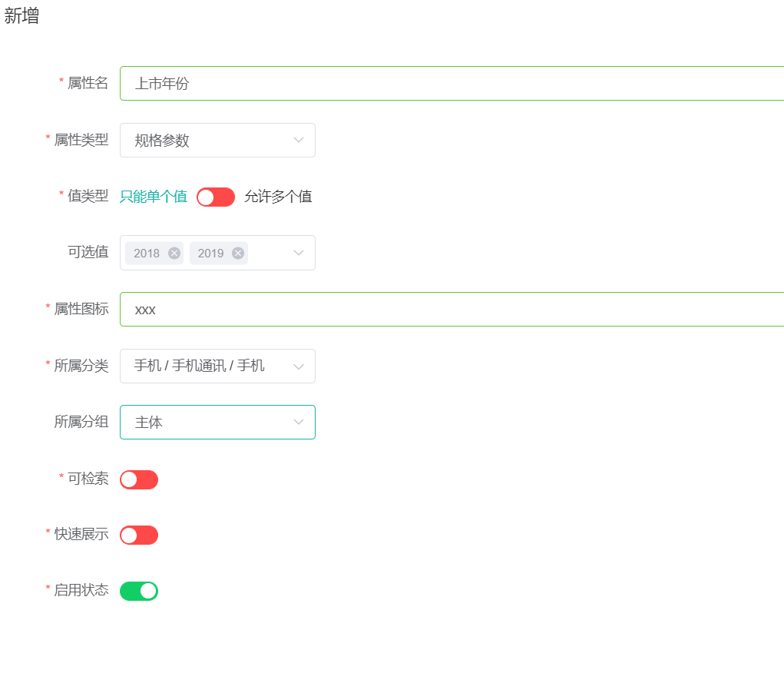
Task: Open the 手机 / 手机通讯 / 手机 category selector
Action: 217,366
